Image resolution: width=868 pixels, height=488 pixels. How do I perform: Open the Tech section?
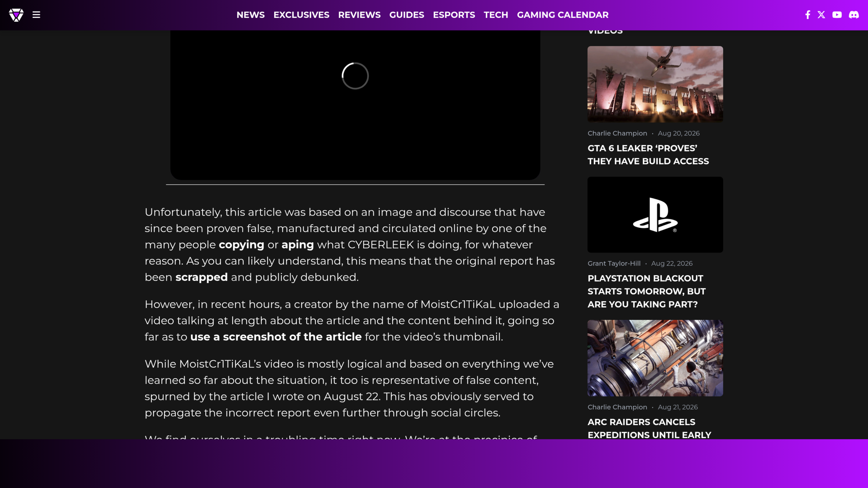click(x=496, y=15)
